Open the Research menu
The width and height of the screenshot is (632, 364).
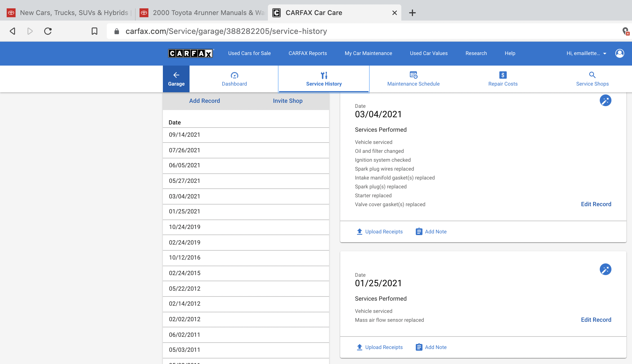[x=476, y=53]
